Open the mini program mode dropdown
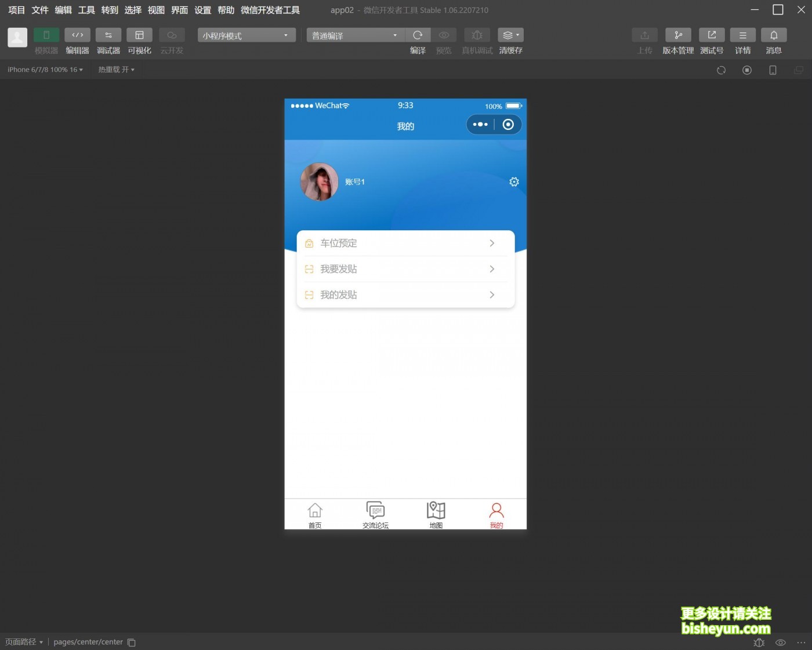The width and height of the screenshot is (812, 650). (x=246, y=35)
